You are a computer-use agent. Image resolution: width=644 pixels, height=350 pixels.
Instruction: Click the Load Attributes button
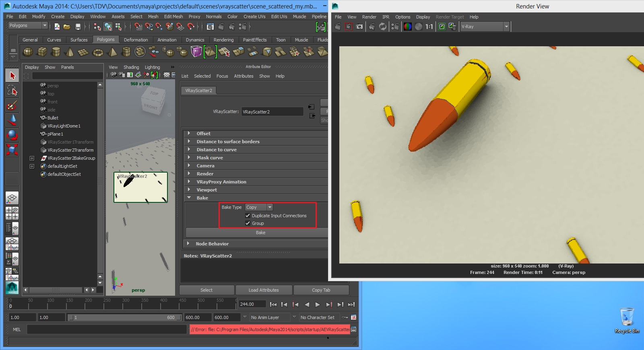pos(264,290)
